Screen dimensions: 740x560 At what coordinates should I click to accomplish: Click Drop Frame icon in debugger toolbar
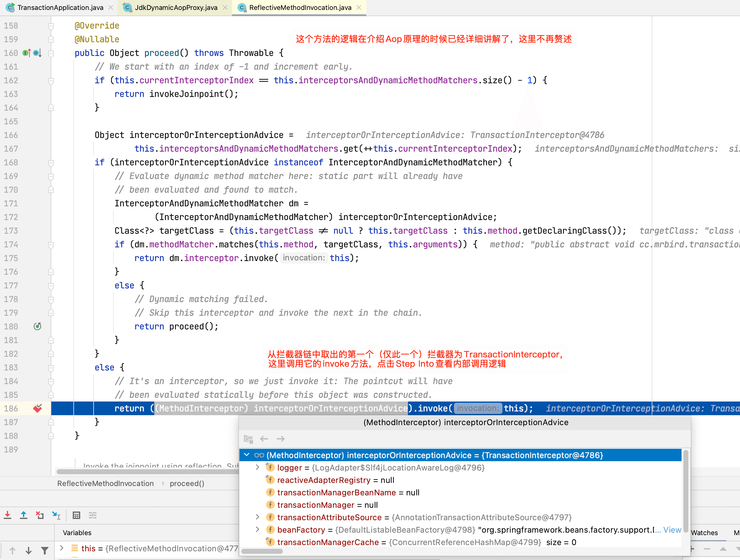(40, 515)
